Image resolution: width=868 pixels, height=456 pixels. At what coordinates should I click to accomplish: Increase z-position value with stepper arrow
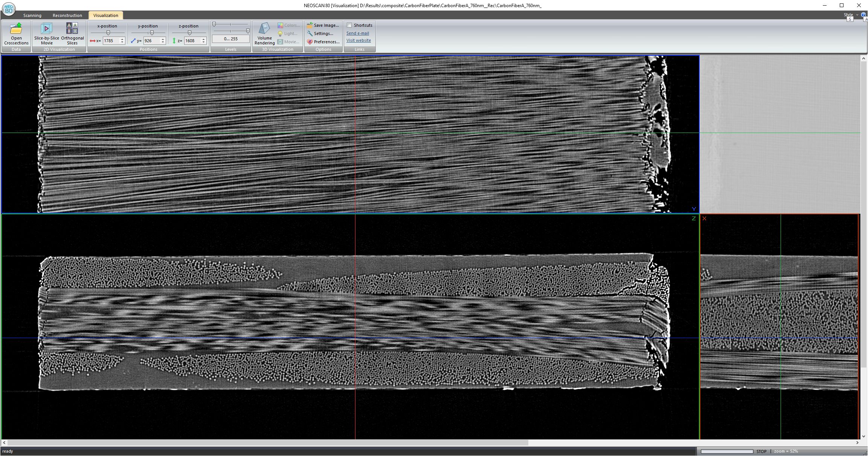[203, 39]
